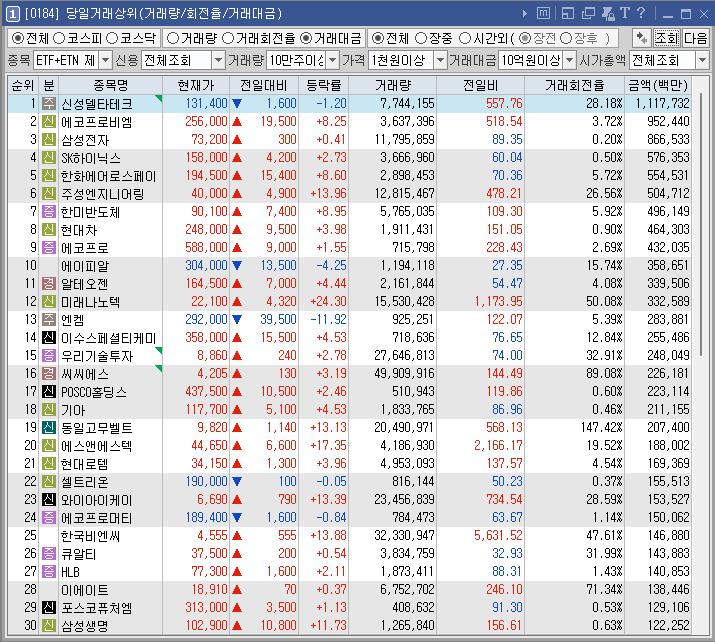Select the 미래나노텍 stock name
This screenshot has height=642, width=715.
90,302
